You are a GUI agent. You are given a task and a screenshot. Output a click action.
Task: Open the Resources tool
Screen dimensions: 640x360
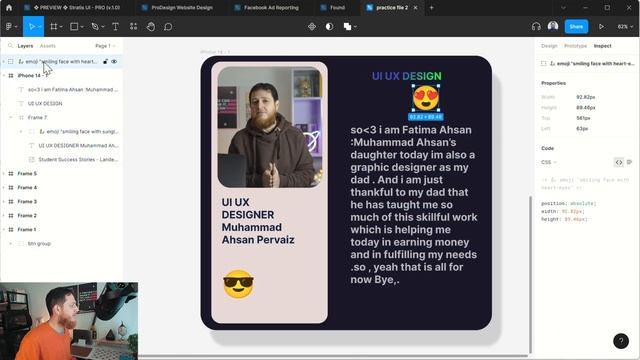[133, 27]
